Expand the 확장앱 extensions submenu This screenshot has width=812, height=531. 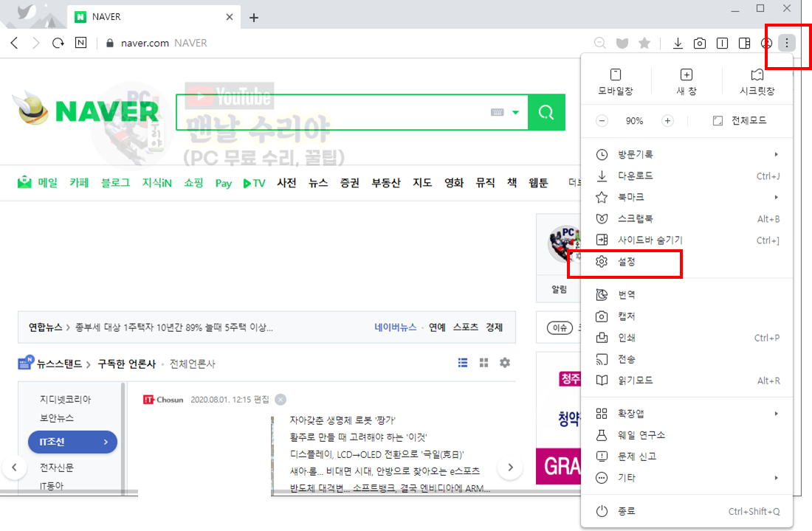[x=687, y=414]
